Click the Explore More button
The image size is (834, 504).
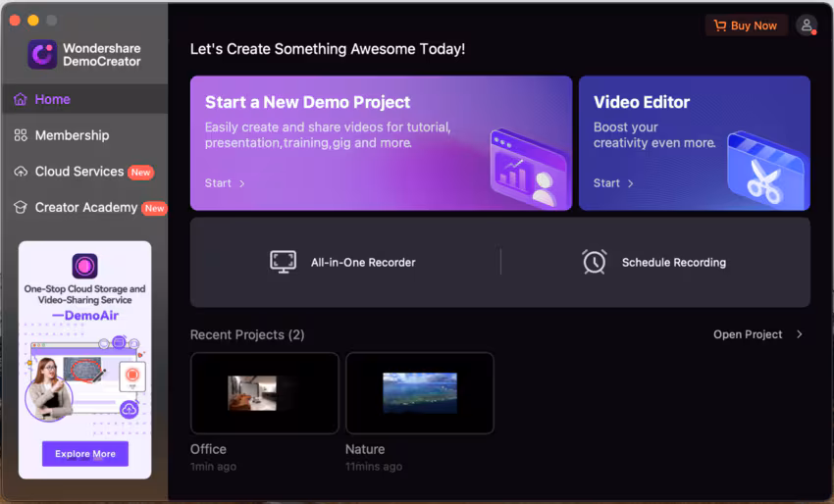point(85,453)
